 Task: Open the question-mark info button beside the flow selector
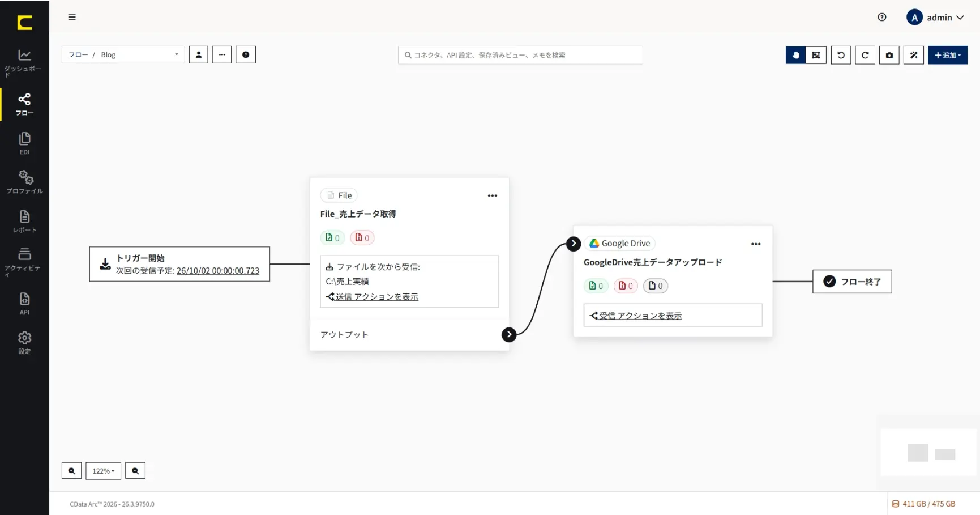pyautogui.click(x=246, y=55)
